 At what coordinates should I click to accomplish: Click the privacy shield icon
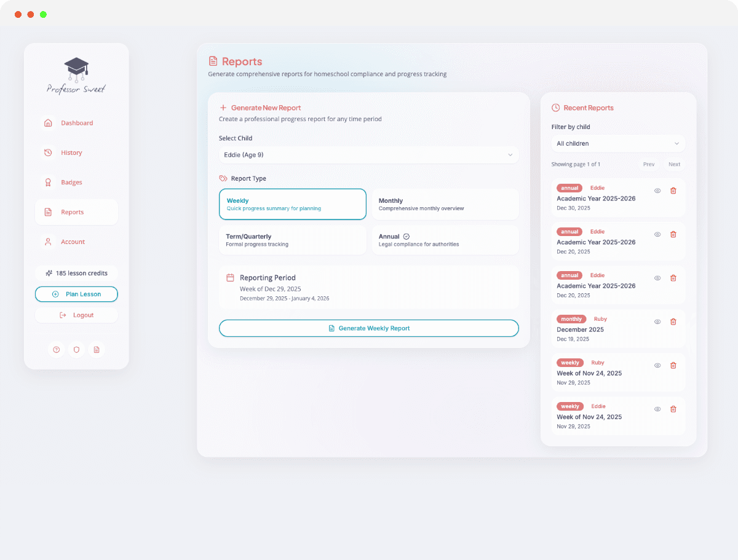(x=76, y=349)
